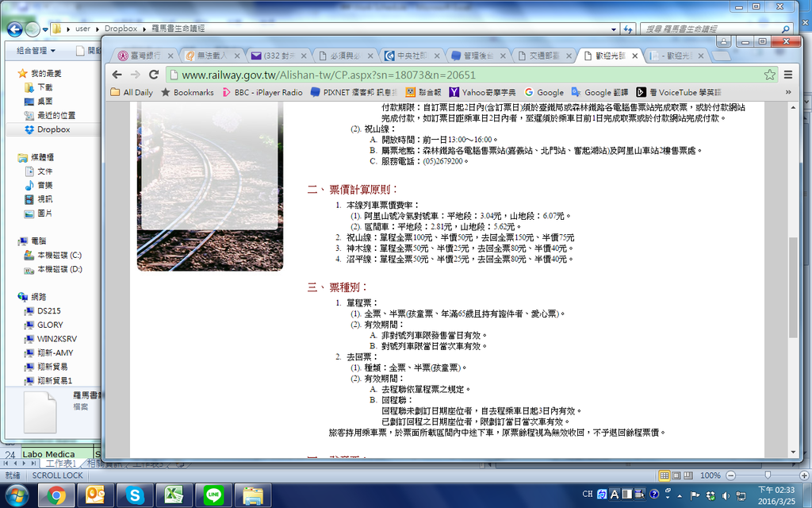This screenshot has height=508, width=812.
Task: Select Excel Page Layout view button
Action: point(676,475)
